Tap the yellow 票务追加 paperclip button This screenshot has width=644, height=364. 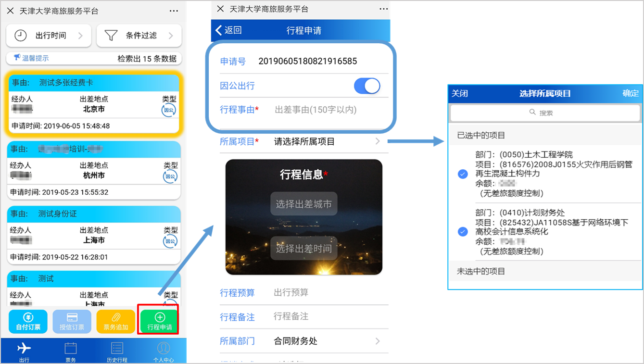pyautogui.click(x=115, y=321)
